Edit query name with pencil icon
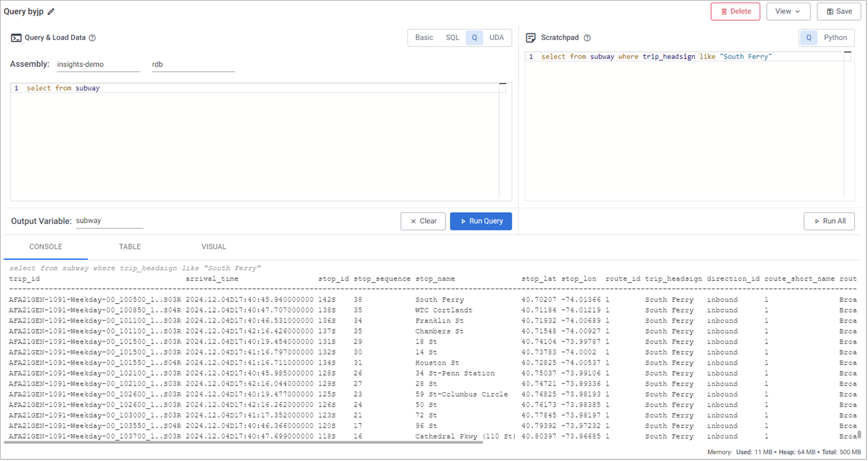The height and width of the screenshot is (461, 868). (51, 12)
